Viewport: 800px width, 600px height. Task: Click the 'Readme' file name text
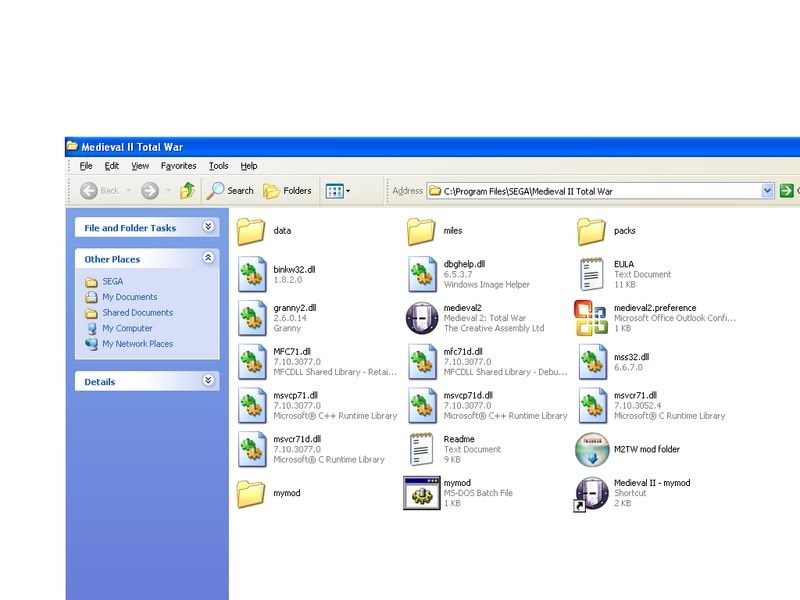click(x=459, y=439)
